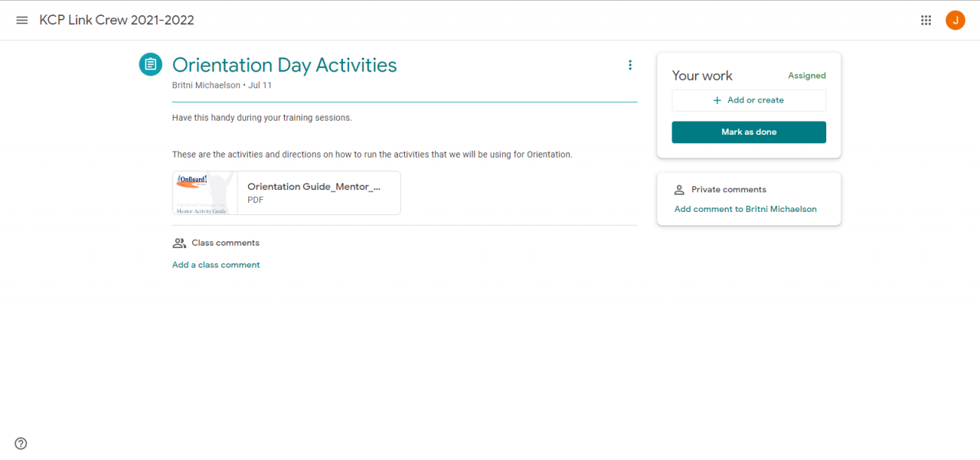Click the assignment clipboard icon

click(x=150, y=64)
